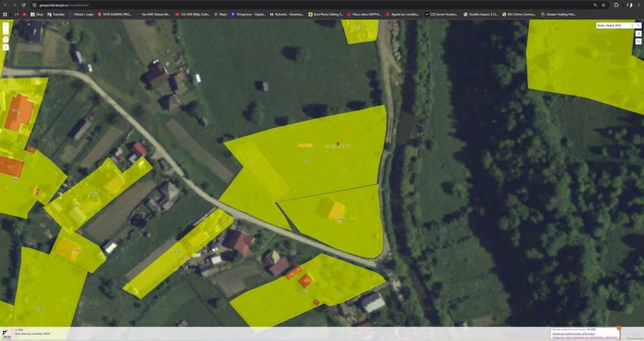Zoom in using the map plus button
Screen dimensions: 644x341
coord(6,26)
